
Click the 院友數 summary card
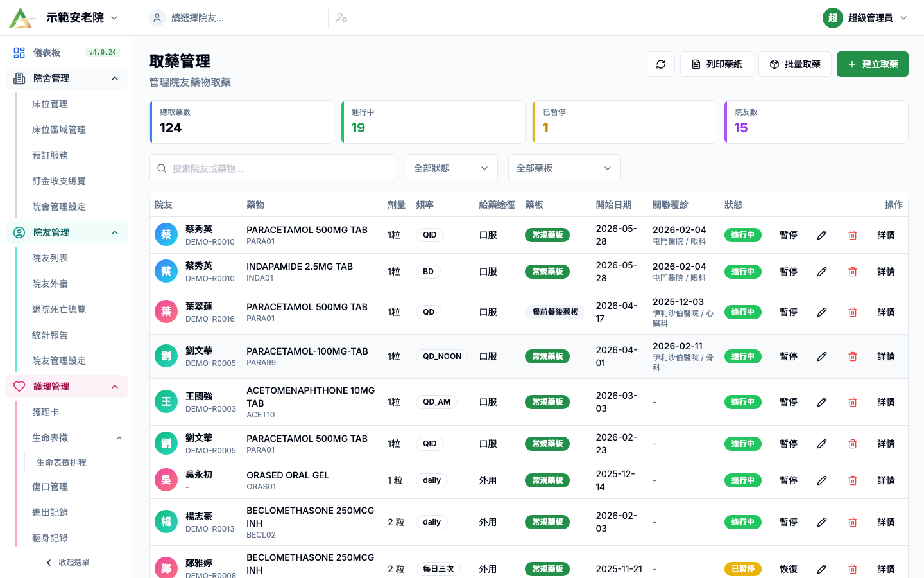click(x=816, y=122)
